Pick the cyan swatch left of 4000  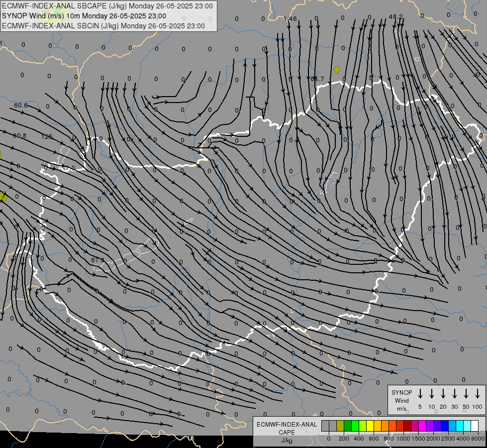point(460,426)
